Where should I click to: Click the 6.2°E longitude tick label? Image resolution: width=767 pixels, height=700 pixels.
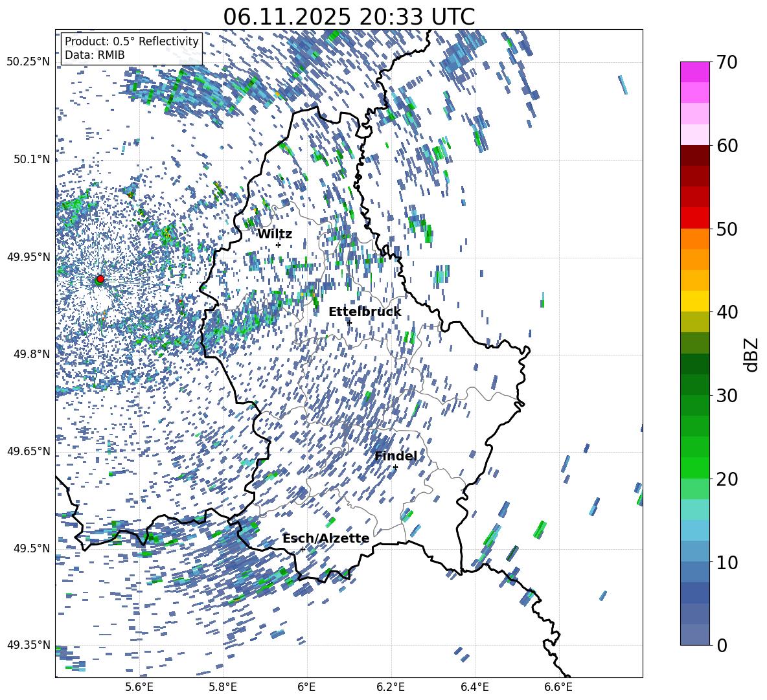coord(391,686)
